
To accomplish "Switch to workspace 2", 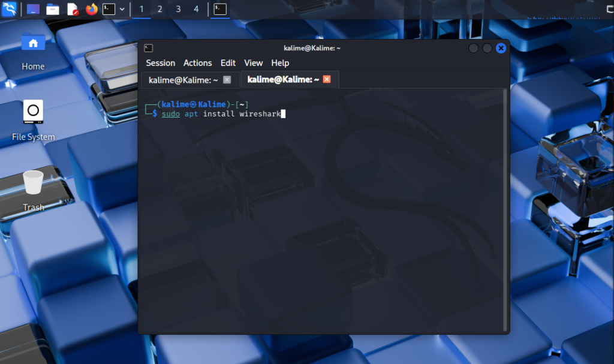I will (x=159, y=9).
